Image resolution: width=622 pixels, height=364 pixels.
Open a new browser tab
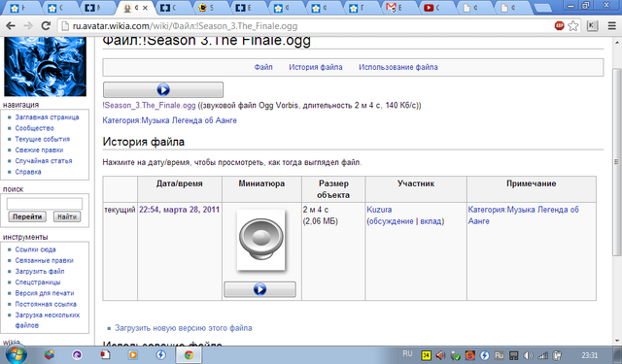pos(542,8)
